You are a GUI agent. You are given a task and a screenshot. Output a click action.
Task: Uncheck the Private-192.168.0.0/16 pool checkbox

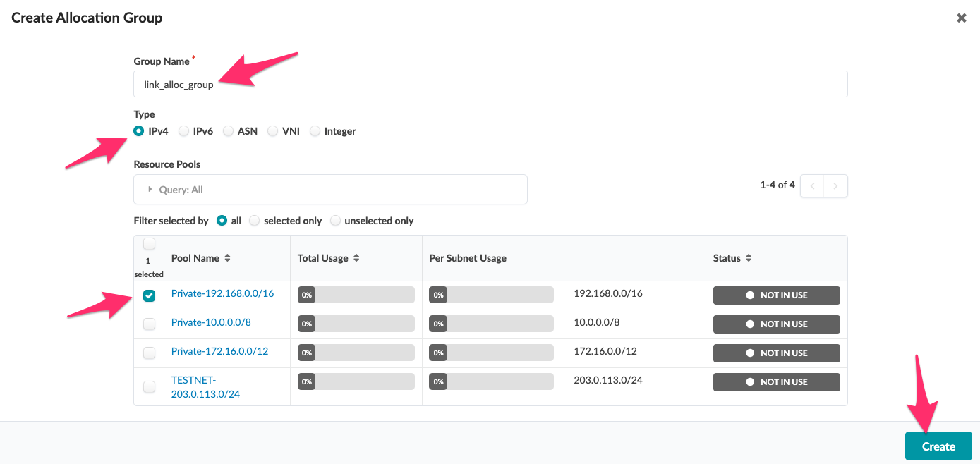(x=149, y=295)
